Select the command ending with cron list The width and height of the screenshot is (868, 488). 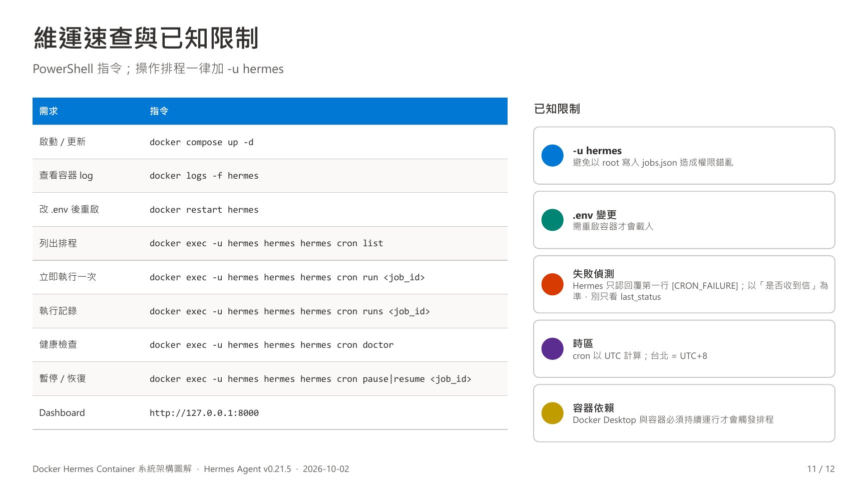click(266, 243)
